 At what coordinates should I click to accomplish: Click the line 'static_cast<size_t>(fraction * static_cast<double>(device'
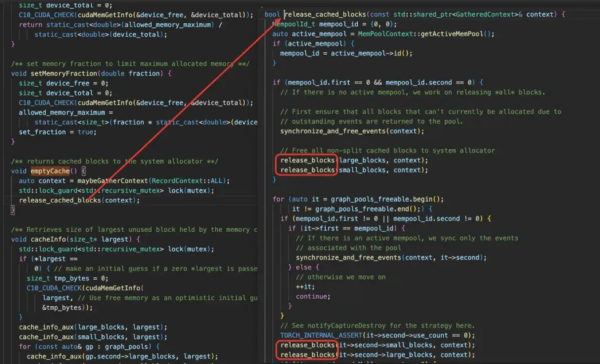[x=146, y=122]
